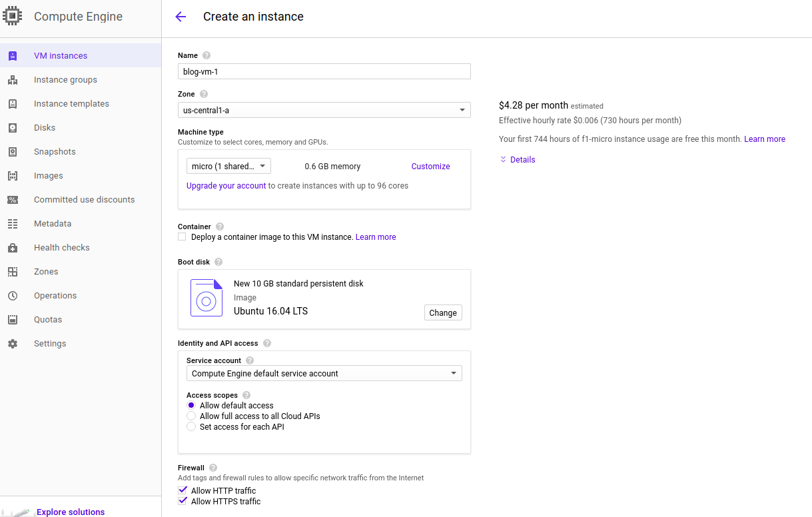Click the Name input field blog-vm-1

tap(324, 71)
